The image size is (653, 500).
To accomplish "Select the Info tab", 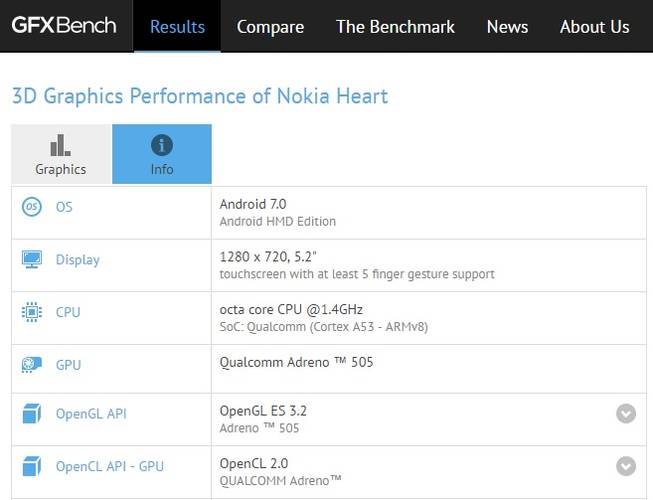I will [162, 154].
